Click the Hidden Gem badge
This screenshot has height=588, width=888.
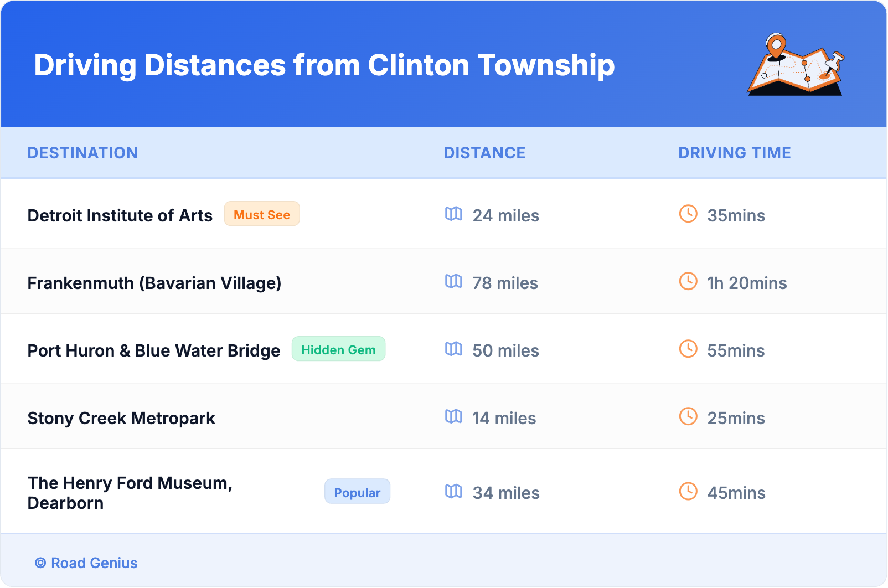(338, 349)
